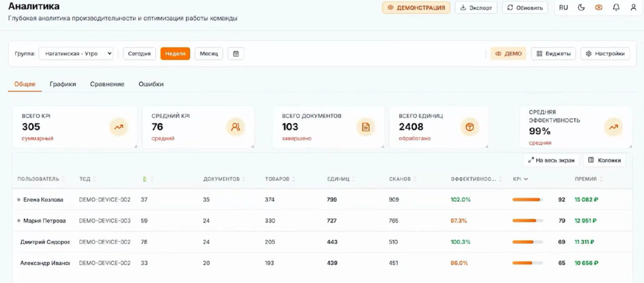Click the ВСЕГО KPI value 305
Image resolution: width=644 pixels, height=283 pixels.
pyautogui.click(x=31, y=126)
